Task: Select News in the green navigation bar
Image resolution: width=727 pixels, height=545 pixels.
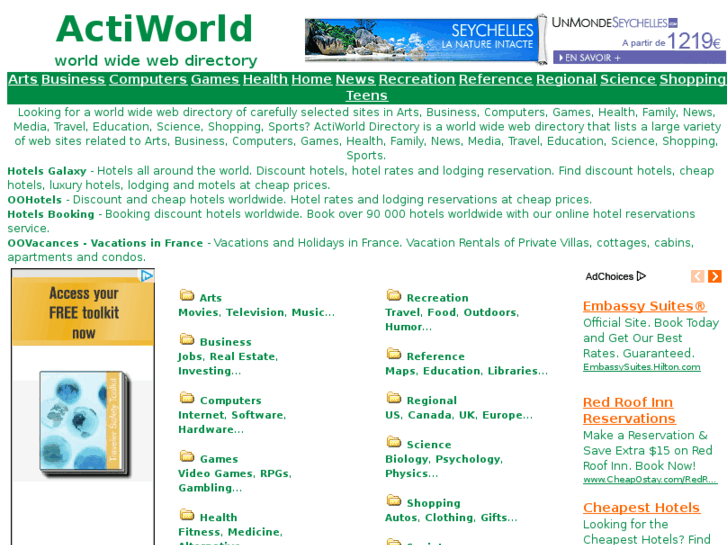Action: (x=355, y=79)
